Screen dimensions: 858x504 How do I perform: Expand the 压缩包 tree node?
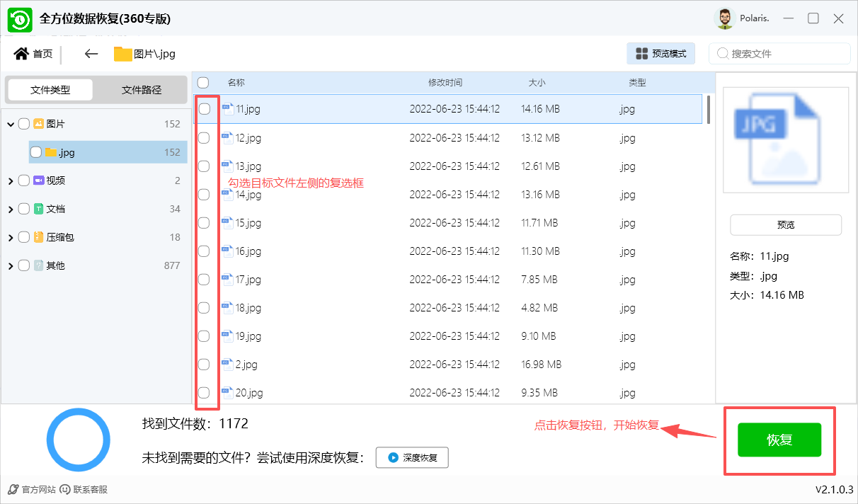[x=11, y=238]
